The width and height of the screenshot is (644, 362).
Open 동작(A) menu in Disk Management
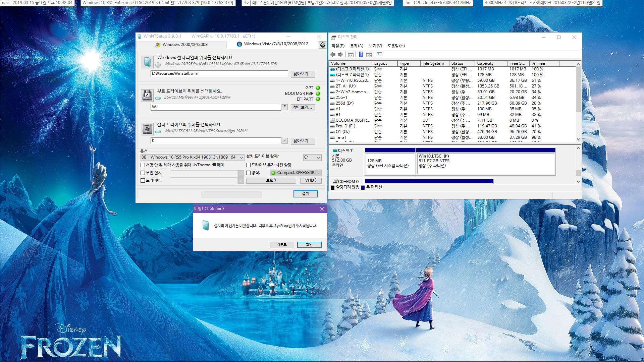(x=357, y=46)
